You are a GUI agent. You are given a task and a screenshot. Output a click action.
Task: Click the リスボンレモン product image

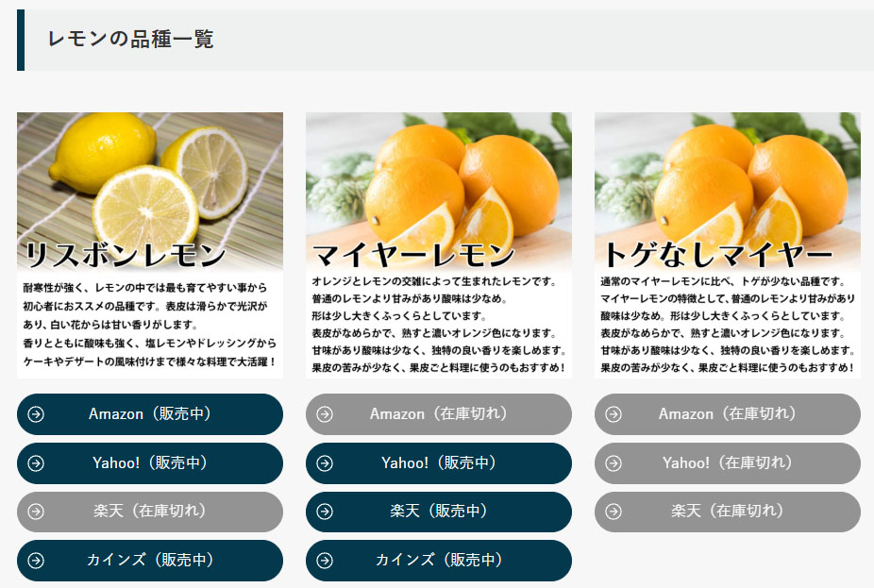pos(150,245)
